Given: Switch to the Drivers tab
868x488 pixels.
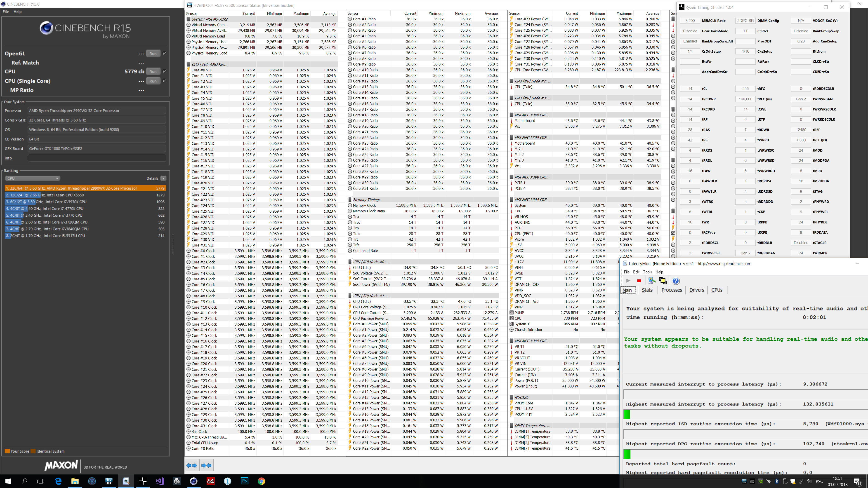Looking at the screenshot, I should pos(696,290).
